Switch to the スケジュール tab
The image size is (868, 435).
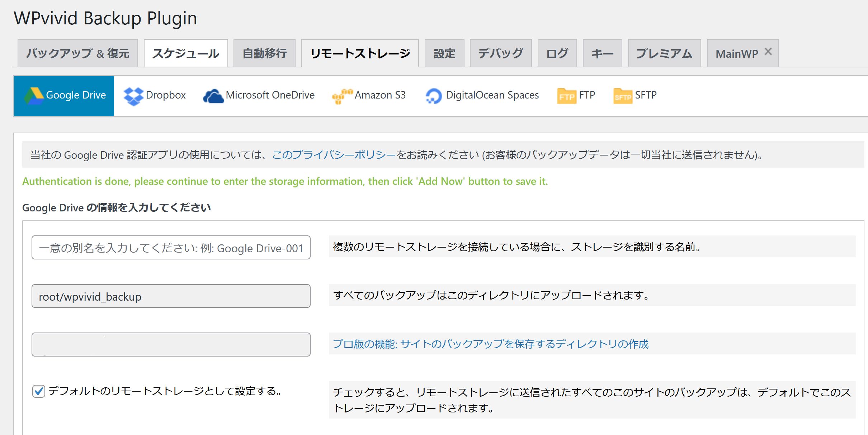coord(186,53)
